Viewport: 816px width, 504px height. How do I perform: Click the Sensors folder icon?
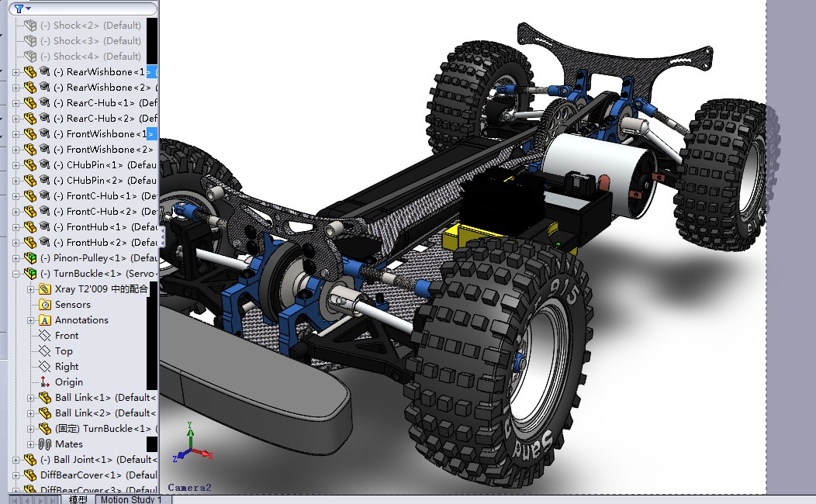[x=43, y=304]
